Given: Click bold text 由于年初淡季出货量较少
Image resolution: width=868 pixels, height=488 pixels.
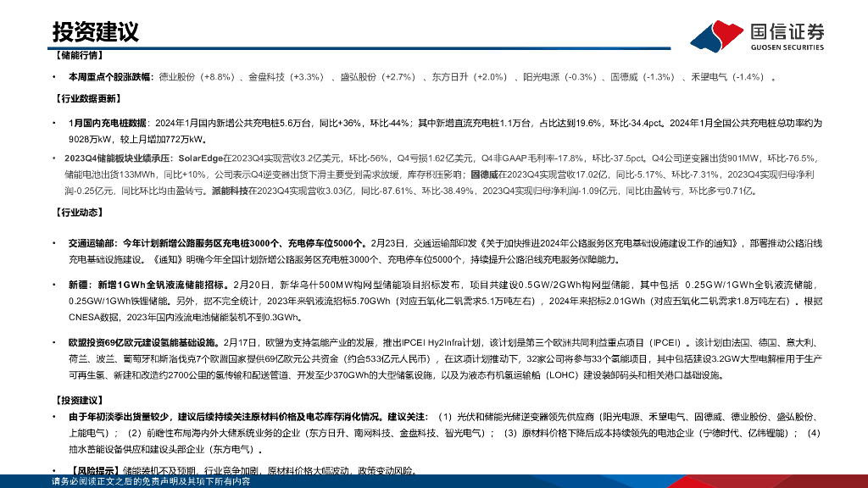Looking at the screenshot, I should point(119,417).
